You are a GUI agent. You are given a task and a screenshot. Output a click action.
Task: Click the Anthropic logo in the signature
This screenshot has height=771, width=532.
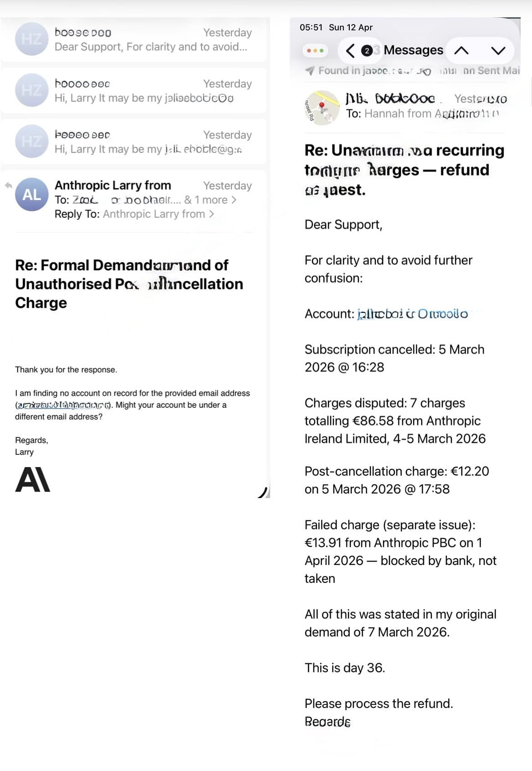[32, 480]
